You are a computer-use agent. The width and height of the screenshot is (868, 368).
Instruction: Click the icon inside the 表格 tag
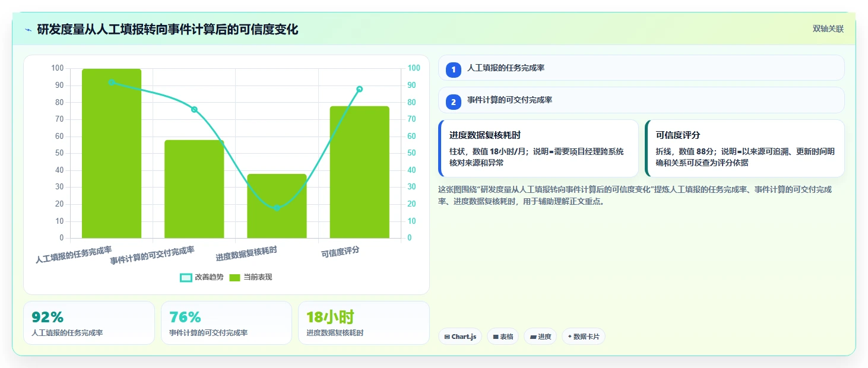(496, 337)
